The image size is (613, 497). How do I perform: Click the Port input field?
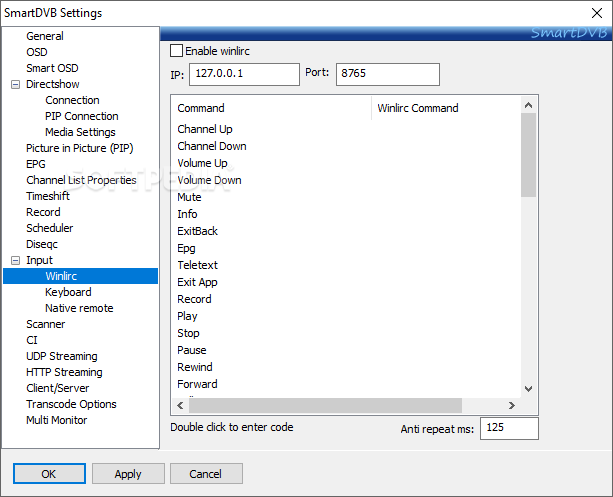388,74
